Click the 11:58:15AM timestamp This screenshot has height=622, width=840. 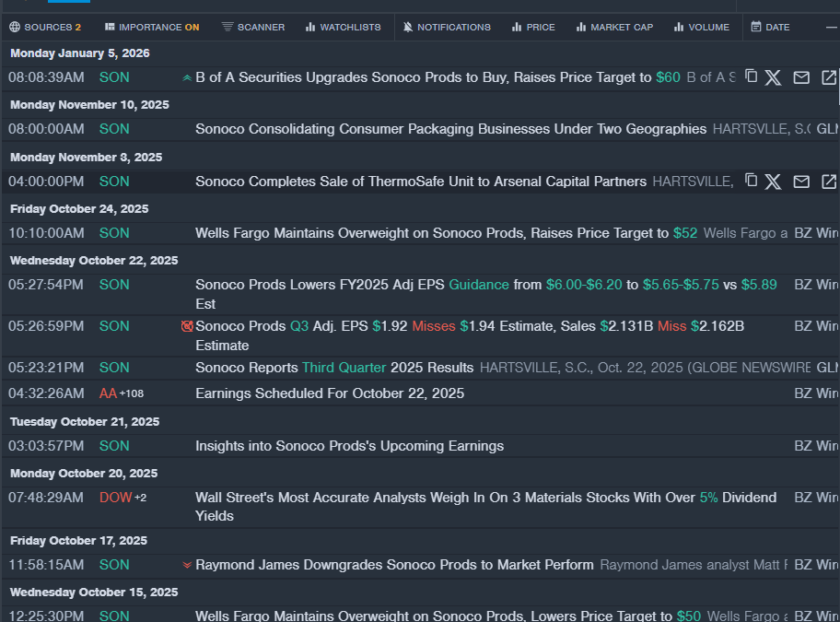46,565
